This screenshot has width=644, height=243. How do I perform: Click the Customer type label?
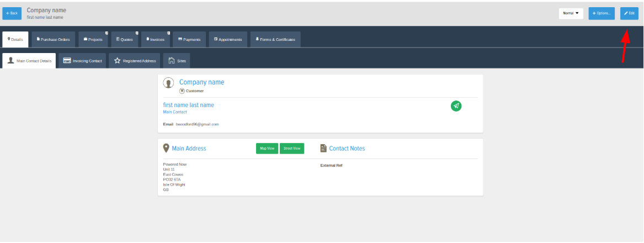click(x=195, y=91)
